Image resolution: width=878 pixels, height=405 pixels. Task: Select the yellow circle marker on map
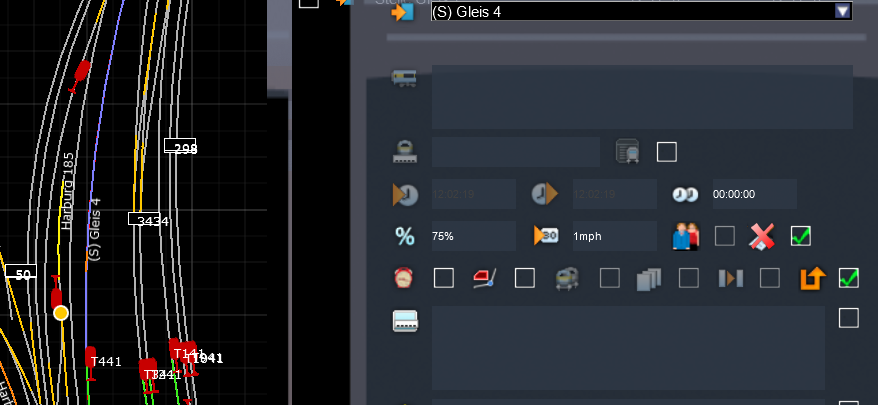tap(61, 313)
